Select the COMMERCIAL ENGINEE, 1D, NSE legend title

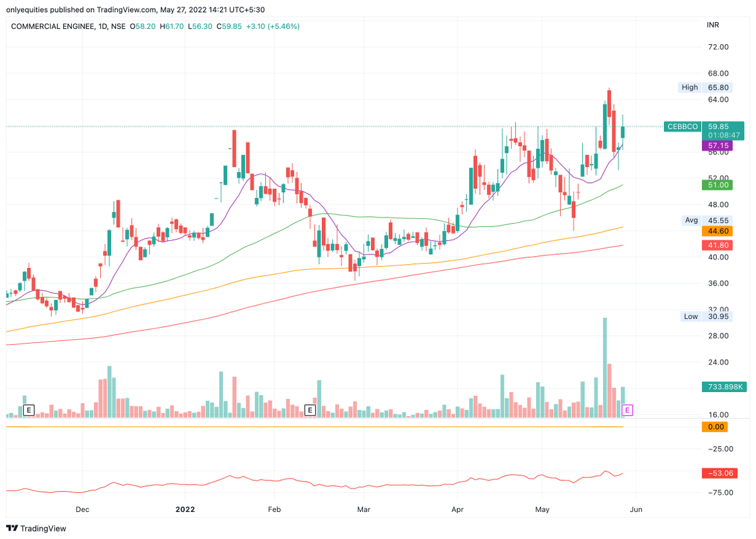coord(69,26)
